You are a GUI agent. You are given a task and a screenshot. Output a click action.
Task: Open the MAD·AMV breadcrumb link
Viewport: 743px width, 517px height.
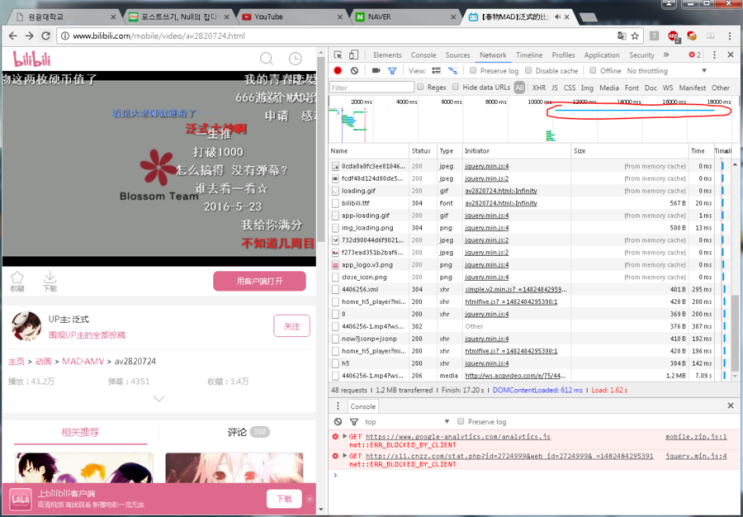[83, 361]
